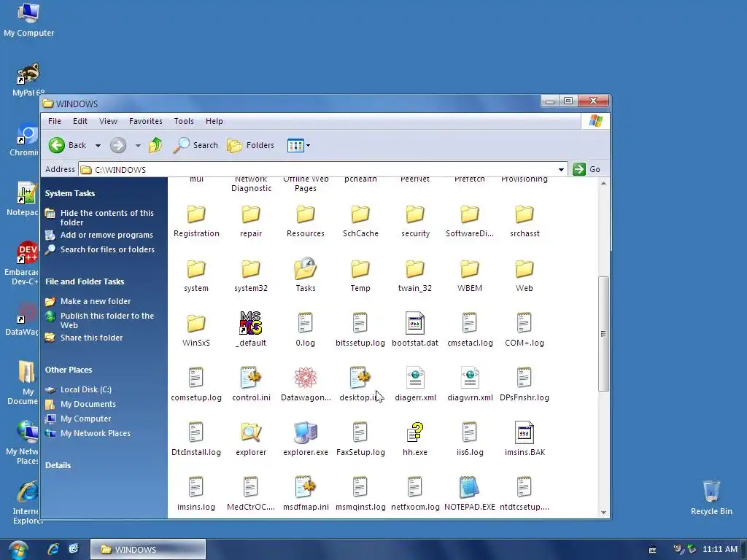Image resolution: width=747 pixels, height=560 pixels.
Task: Collapse the System Tasks section header
Action: coord(70,193)
